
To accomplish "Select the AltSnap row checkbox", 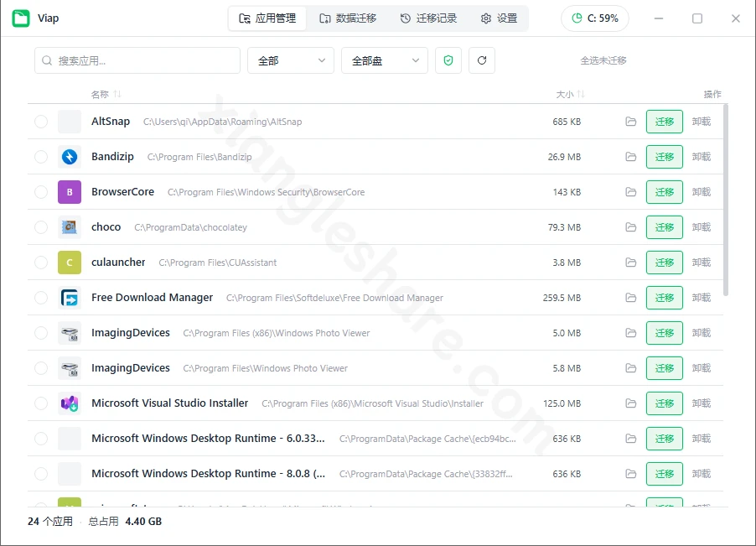I will pos(41,122).
